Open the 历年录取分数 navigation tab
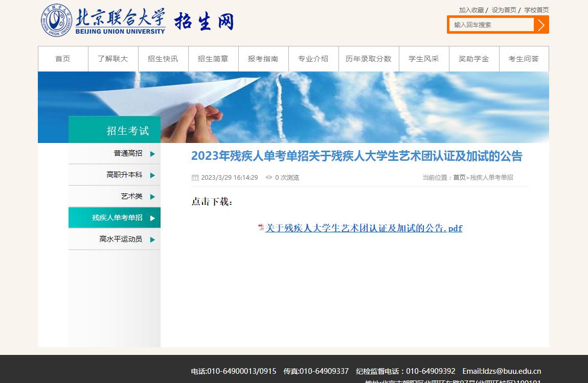This screenshot has height=383, width=588. tap(369, 59)
